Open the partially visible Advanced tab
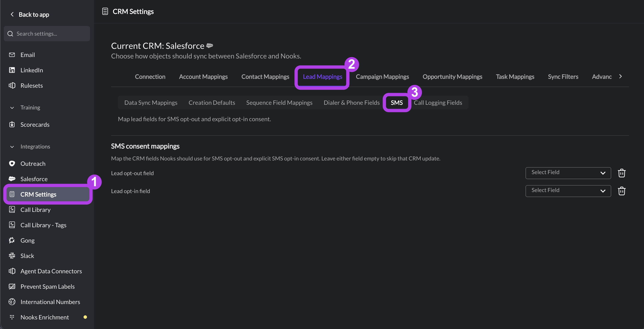 602,77
